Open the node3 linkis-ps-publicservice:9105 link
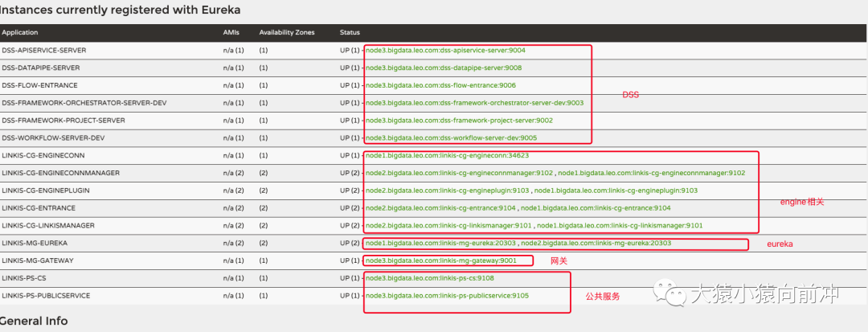 448,296
